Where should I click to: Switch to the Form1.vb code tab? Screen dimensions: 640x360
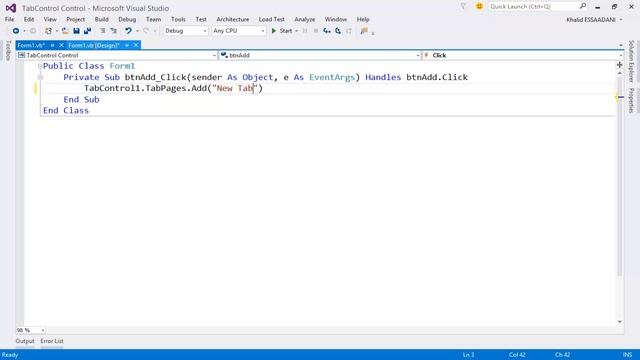click(x=31, y=45)
